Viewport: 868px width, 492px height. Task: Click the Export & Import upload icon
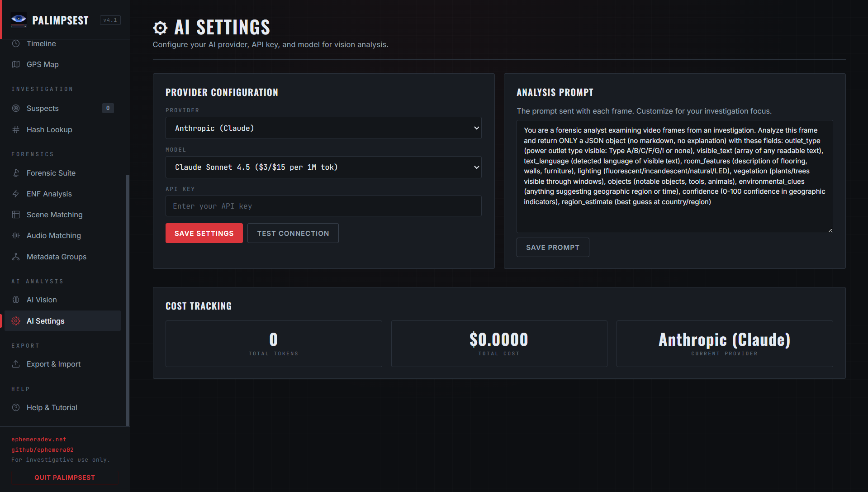click(x=16, y=364)
